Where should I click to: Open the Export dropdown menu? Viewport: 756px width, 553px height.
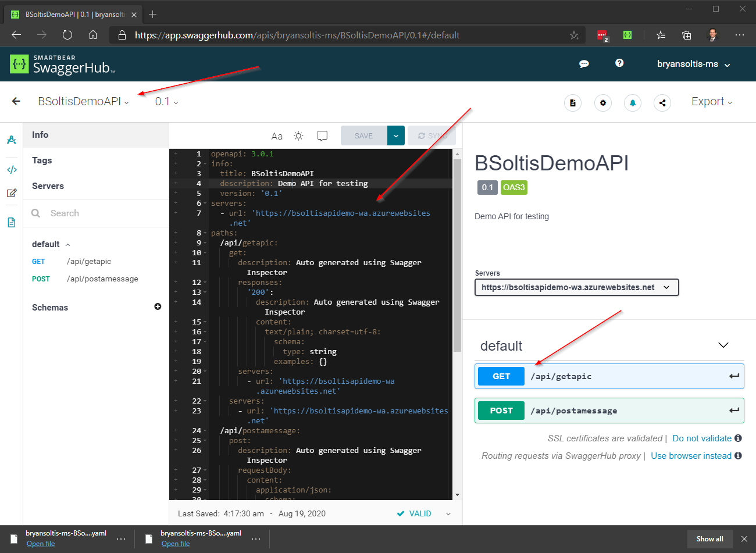pyautogui.click(x=711, y=102)
